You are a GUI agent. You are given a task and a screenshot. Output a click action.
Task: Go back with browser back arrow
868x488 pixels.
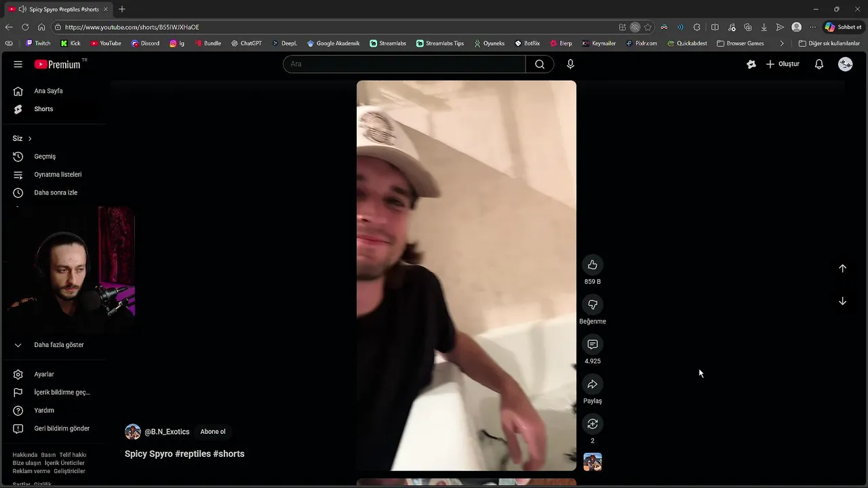click(9, 27)
